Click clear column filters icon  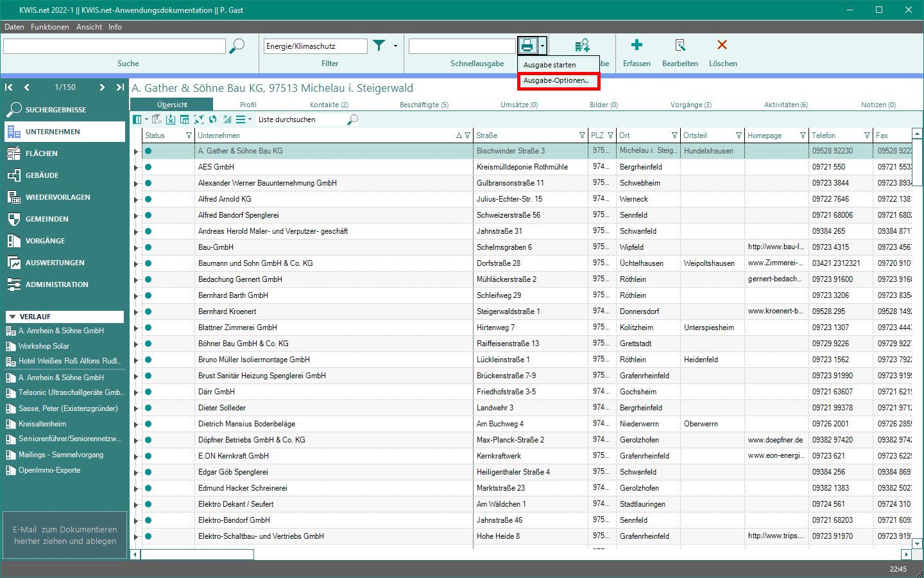tap(157, 119)
